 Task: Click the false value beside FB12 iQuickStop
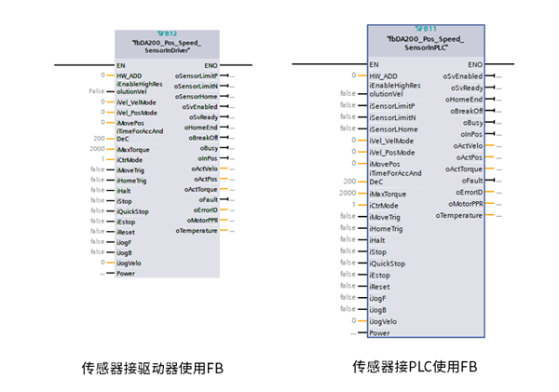97,211
